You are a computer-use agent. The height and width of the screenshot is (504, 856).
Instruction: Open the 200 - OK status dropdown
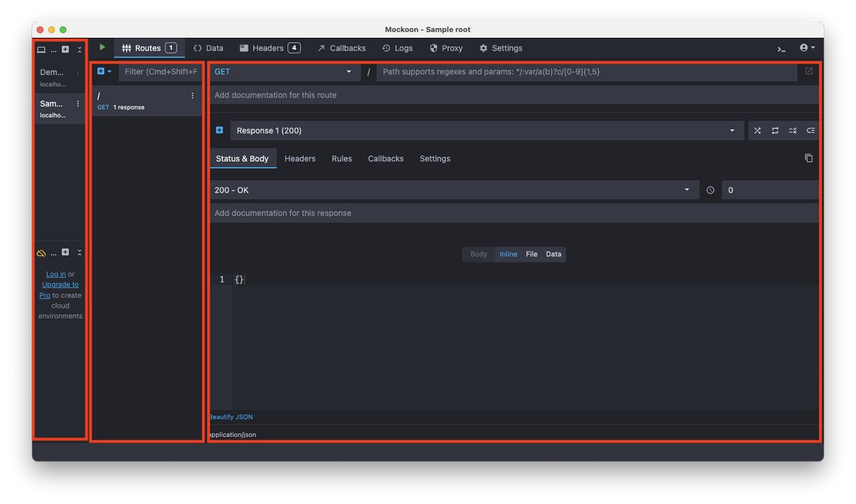pos(454,190)
